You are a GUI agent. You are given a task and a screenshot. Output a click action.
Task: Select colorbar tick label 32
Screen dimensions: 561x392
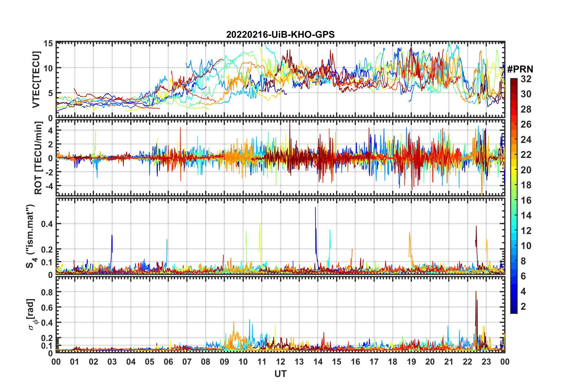point(526,79)
